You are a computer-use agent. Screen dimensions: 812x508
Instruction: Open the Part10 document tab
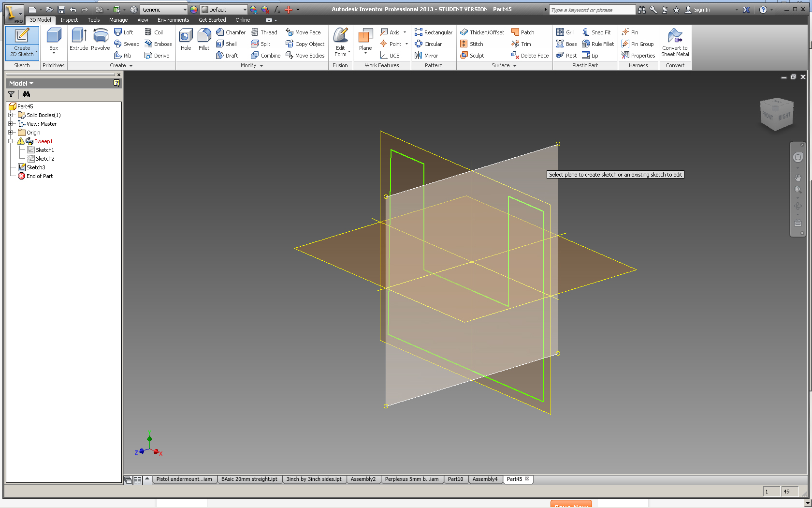tap(455, 479)
